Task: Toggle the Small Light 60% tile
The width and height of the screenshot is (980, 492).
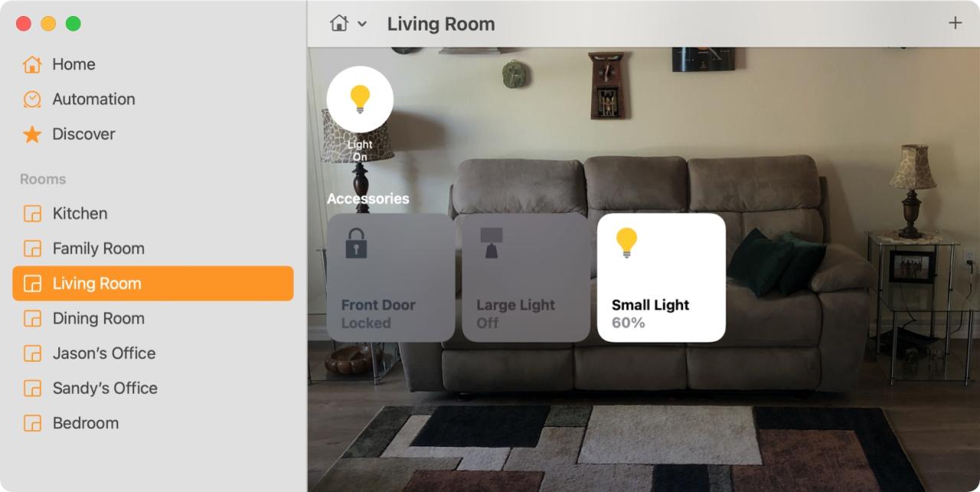Action: tap(661, 277)
